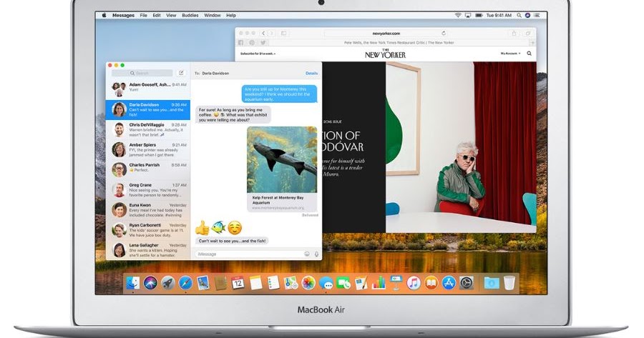Show Safari's tab overview
This screenshot has height=338, width=644.
[528, 33]
